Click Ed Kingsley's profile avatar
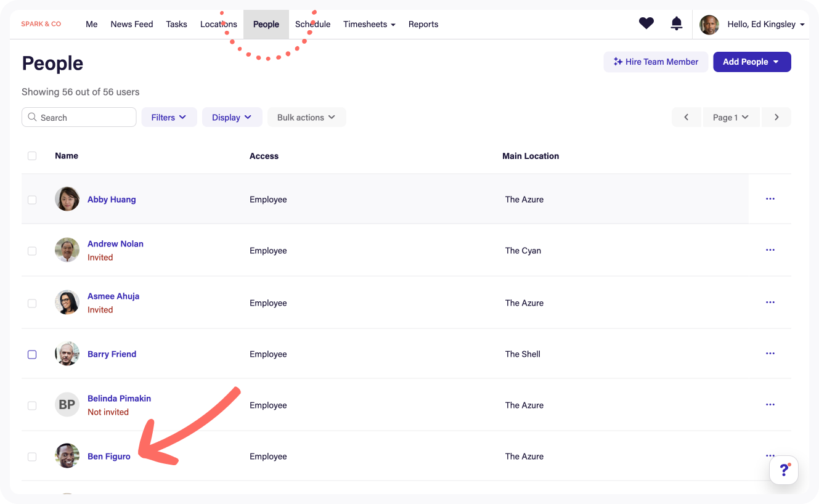Viewport: 819px width, 504px height. [709, 25]
